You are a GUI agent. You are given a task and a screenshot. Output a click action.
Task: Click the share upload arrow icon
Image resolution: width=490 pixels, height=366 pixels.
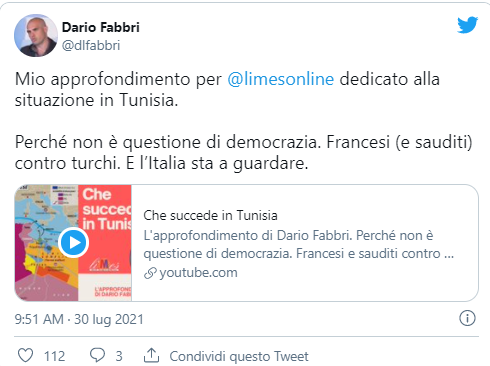151,355
